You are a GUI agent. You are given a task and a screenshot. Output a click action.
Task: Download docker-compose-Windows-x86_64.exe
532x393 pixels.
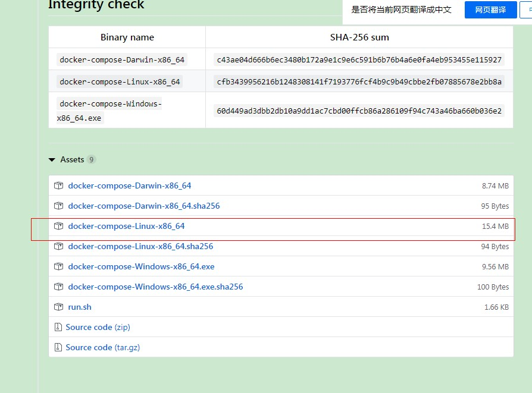pos(141,266)
